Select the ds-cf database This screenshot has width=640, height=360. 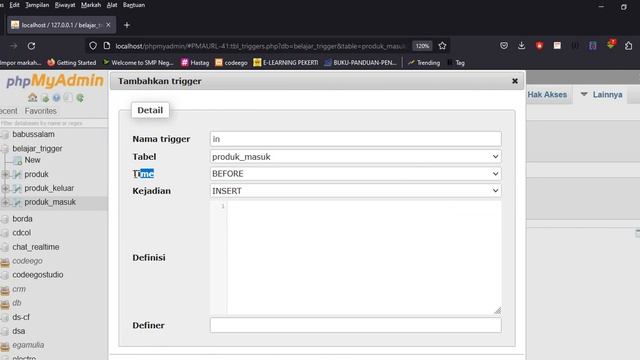pos(21,317)
